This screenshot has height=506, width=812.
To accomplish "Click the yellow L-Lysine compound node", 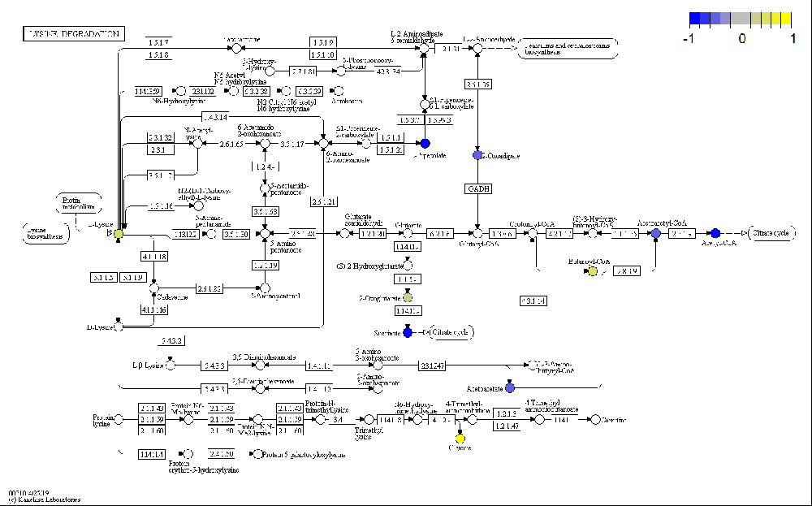I will [x=119, y=234].
